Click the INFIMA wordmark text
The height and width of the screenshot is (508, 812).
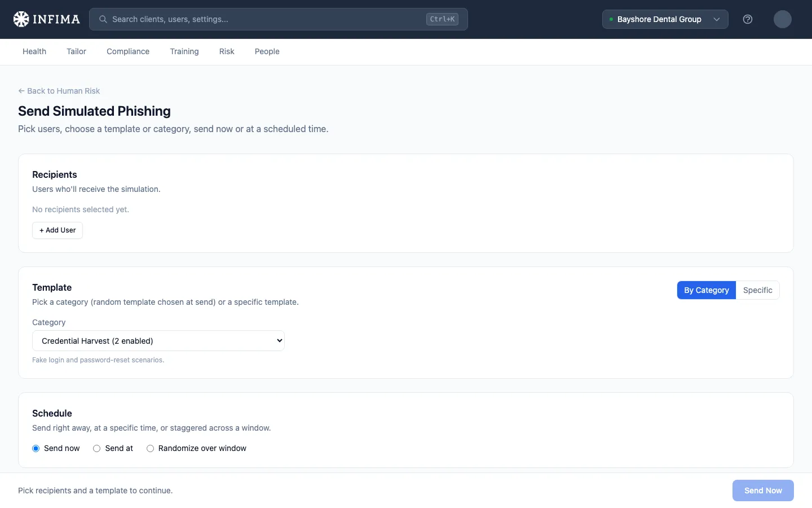(56, 19)
